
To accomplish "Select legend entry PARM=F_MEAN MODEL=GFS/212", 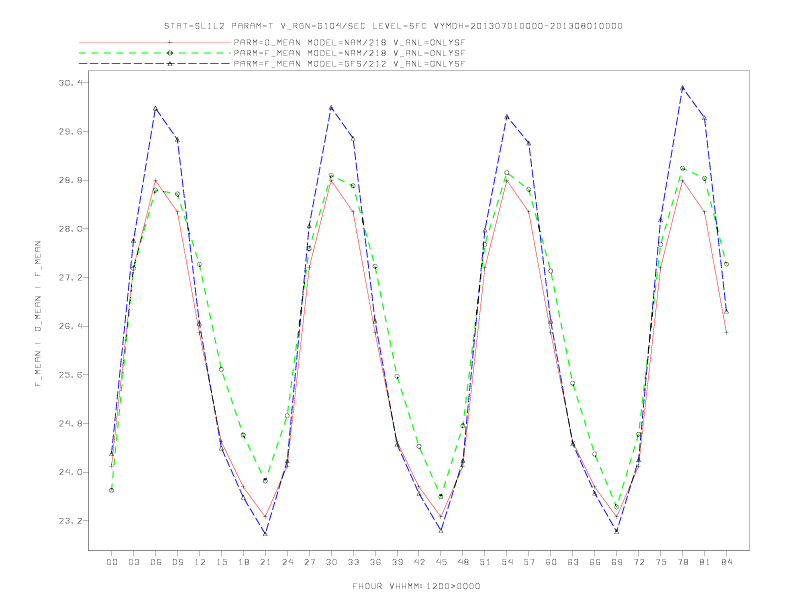I will [349, 64].
